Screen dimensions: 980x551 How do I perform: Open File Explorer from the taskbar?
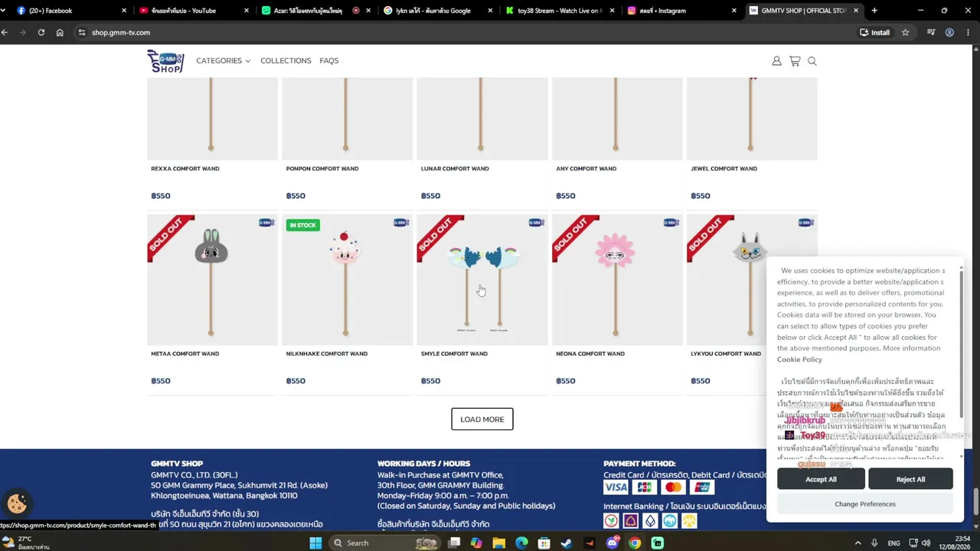(499, 543)
